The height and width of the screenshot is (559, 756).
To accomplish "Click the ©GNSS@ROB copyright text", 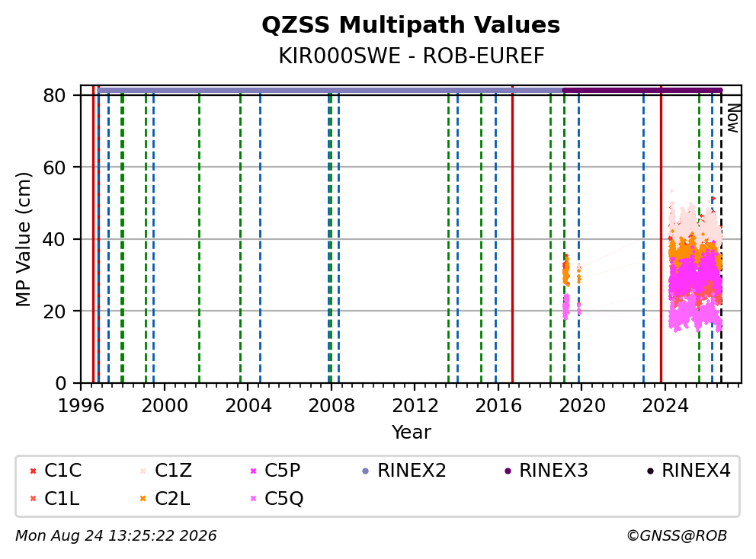I will pos(677,536).
